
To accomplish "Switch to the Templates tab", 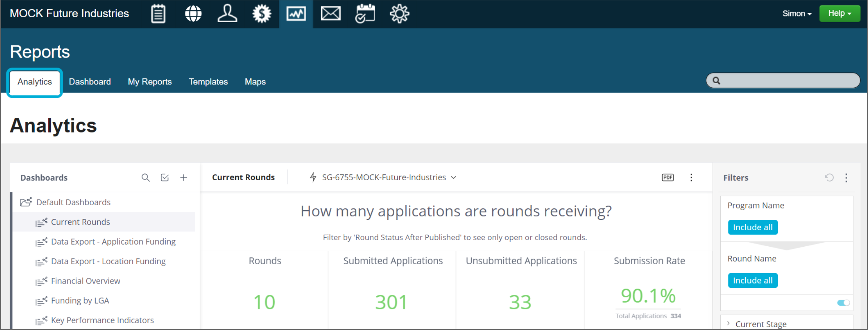I will tap(208, 82).
